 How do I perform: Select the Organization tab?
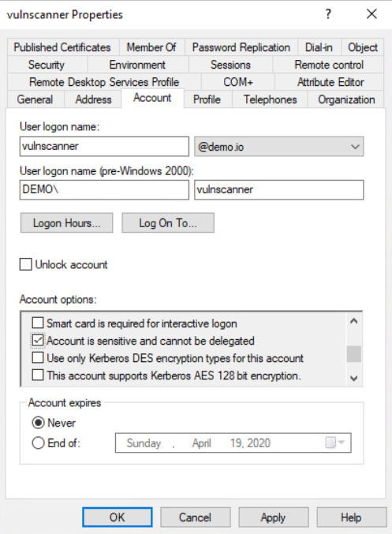click(346, 99)
